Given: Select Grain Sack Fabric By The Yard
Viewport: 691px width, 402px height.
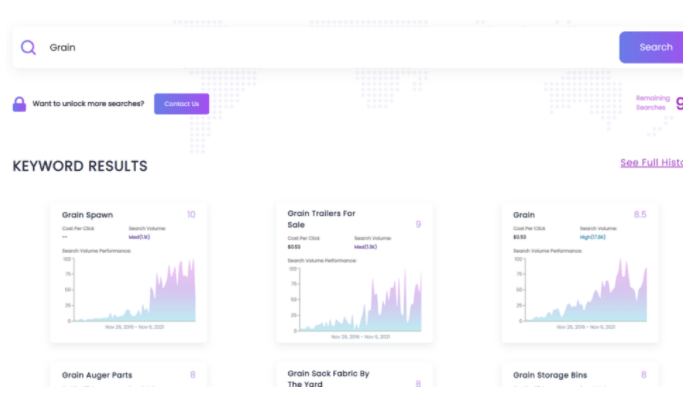Looking at the screenshot, I should click(329, 378).
